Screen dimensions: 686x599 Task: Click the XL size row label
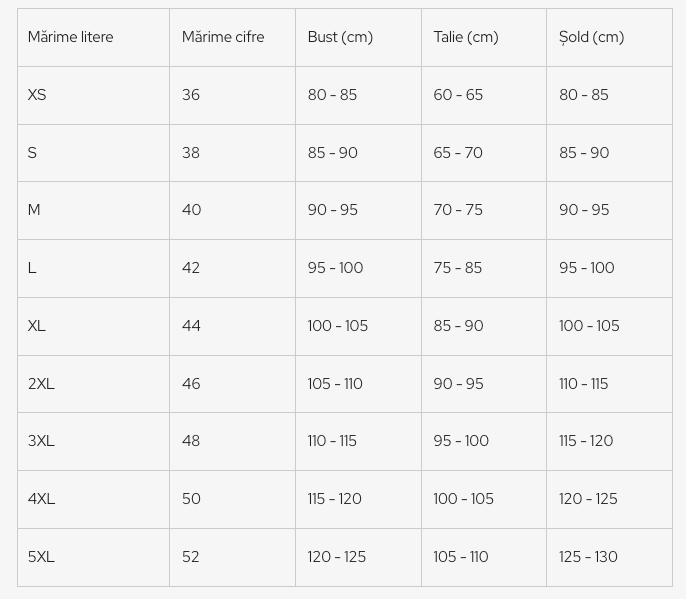tap(37, 326)
